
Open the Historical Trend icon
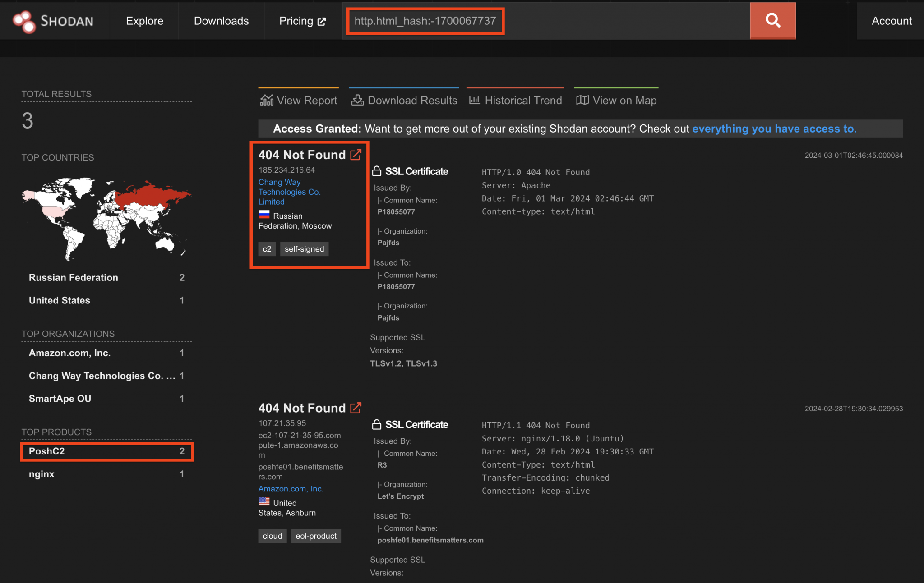coord(475,100)
